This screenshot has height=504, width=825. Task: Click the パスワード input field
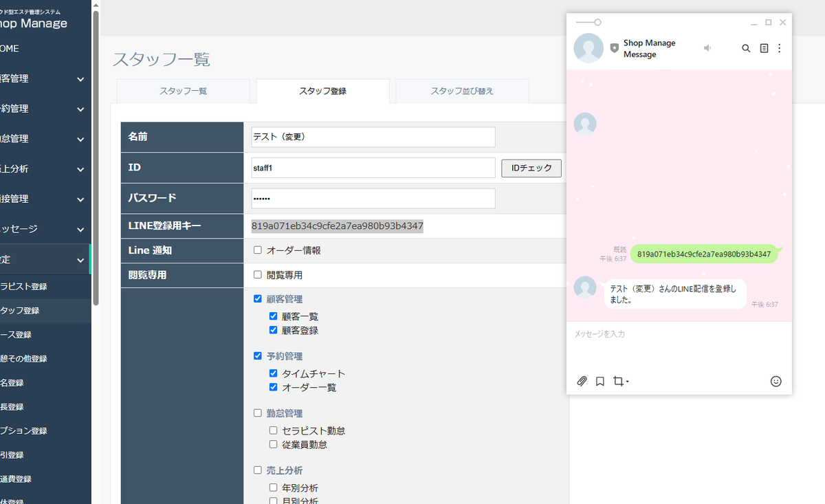pyautogui.click(x=373, y=198)
